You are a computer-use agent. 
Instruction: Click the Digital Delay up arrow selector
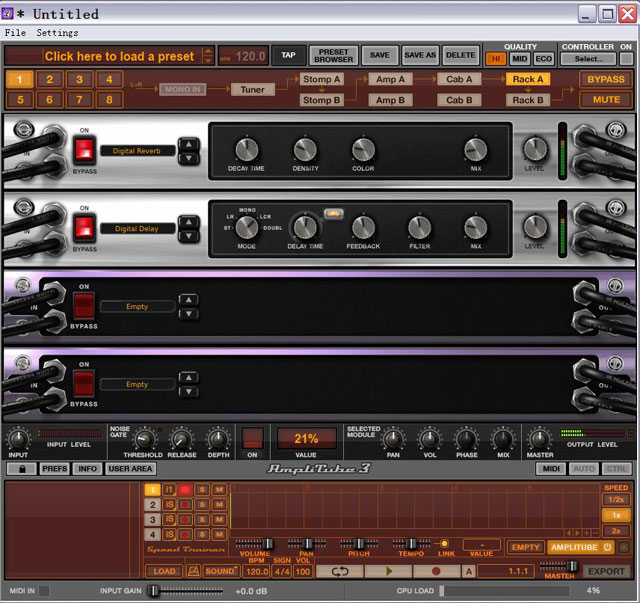[189, 222]
